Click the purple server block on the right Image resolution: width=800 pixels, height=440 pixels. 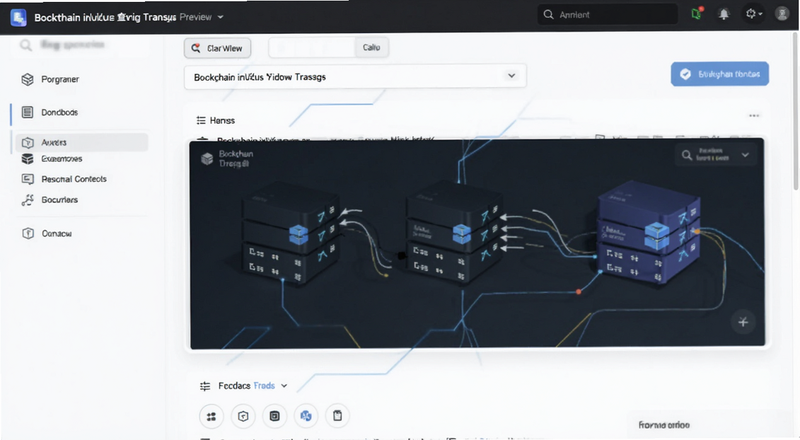(649, 231)
